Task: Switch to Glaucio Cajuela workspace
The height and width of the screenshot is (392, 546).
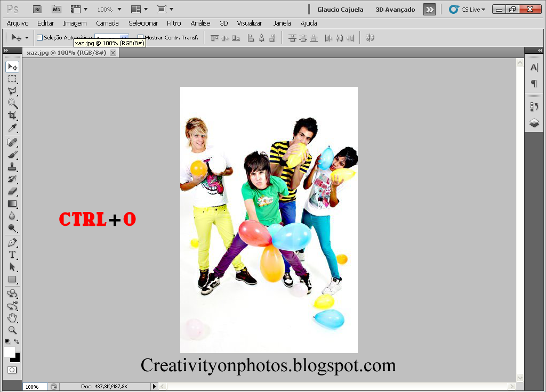Action: point(340,10)
